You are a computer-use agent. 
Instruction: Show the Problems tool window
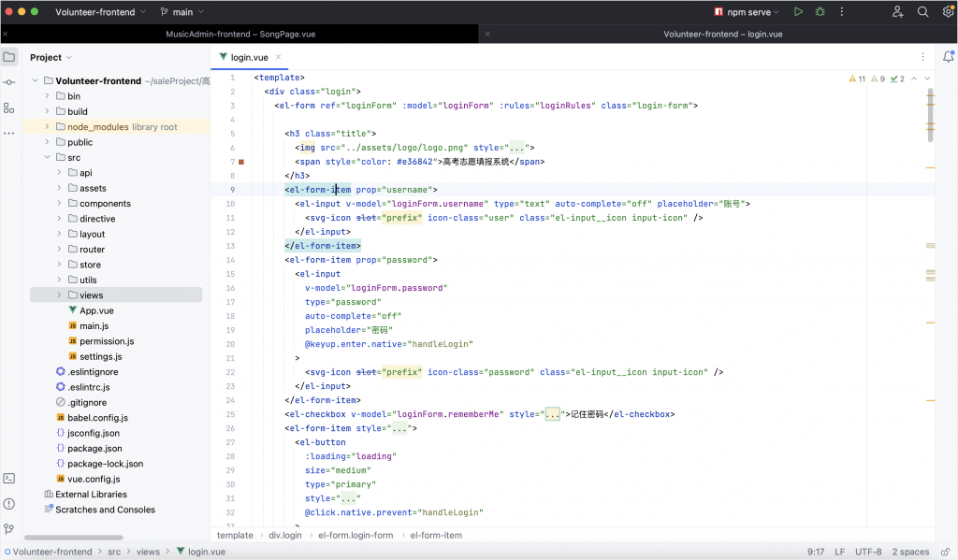[x=9, y=503]
